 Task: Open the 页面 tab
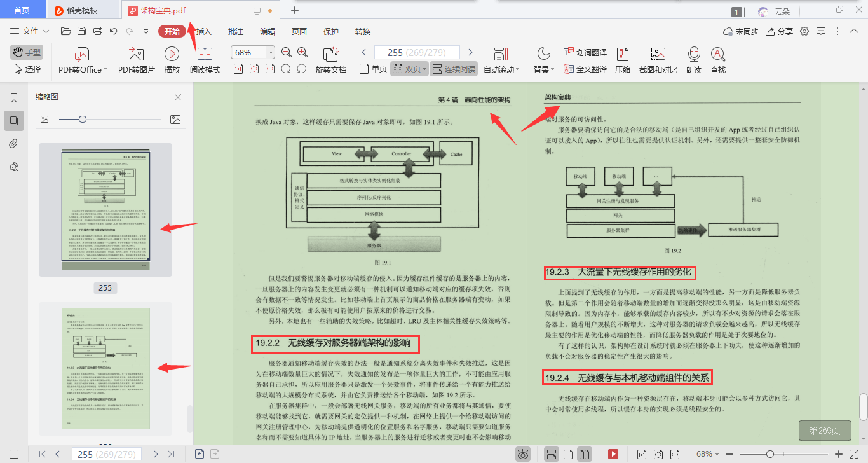click(x=299, y=31)
